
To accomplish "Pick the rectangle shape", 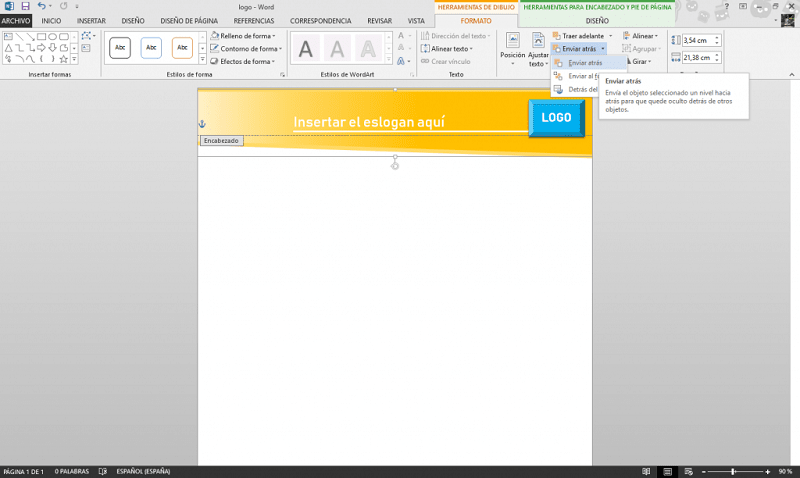I will 41,36.
